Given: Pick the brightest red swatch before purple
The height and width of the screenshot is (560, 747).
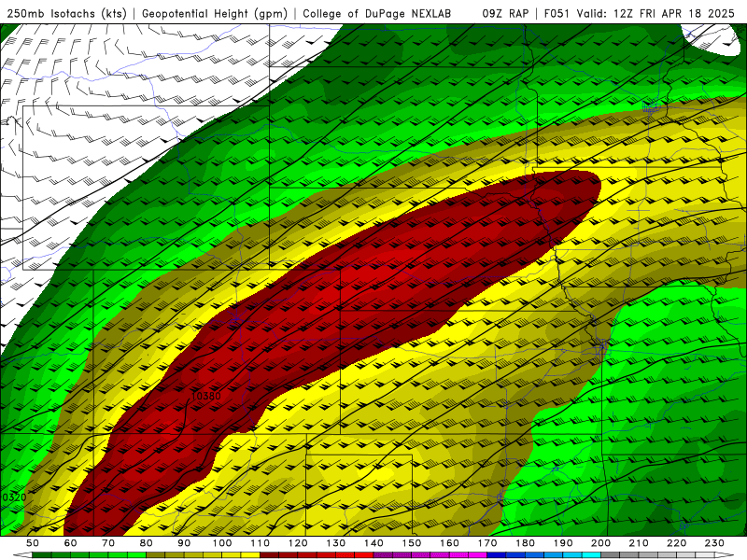Looking at the screenshot, I should (x=364, y=554).
